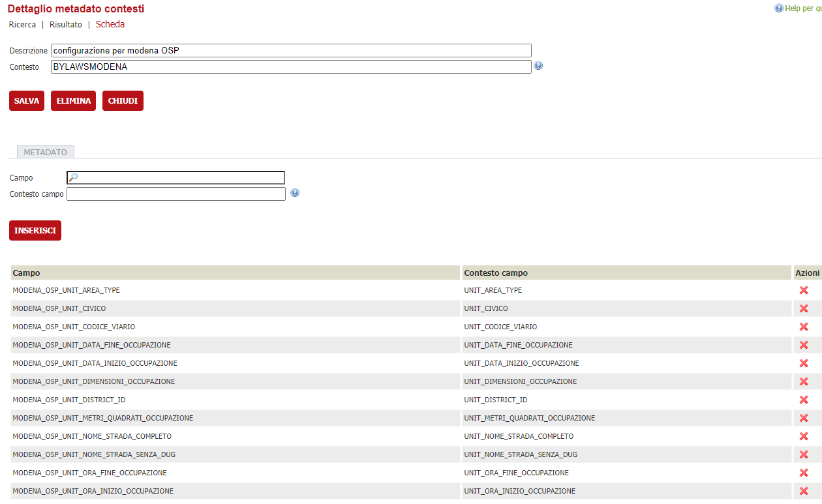Click the INSERISCI button

(x=35, y=230)
